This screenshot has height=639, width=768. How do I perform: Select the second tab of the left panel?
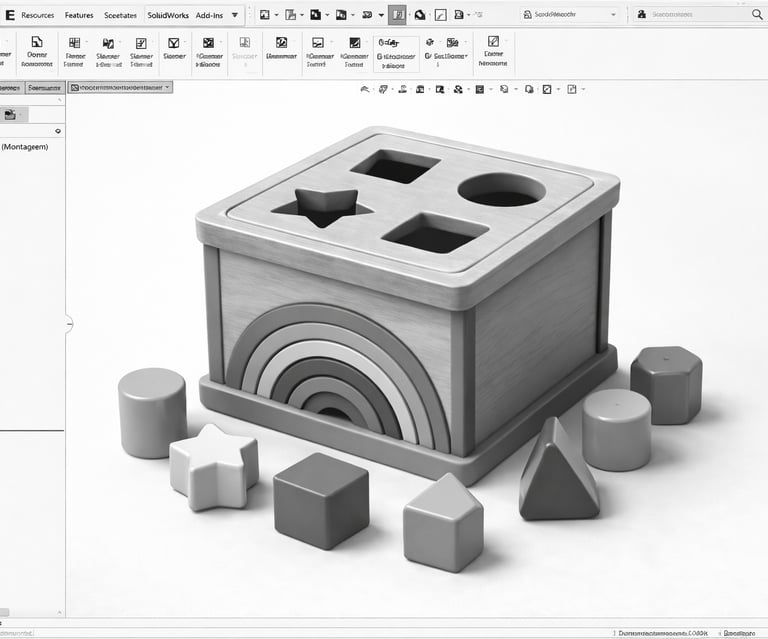coord(44,88)
